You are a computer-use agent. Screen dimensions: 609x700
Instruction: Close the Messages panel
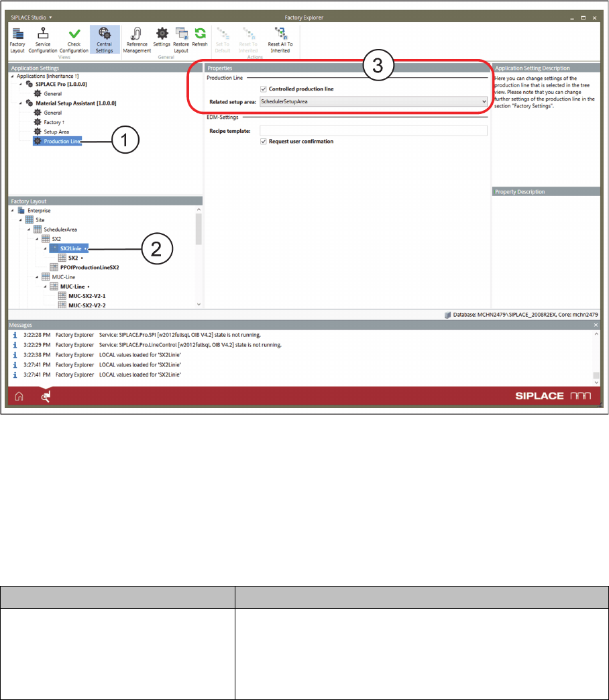pyautogui.click(x=596, y=325)
